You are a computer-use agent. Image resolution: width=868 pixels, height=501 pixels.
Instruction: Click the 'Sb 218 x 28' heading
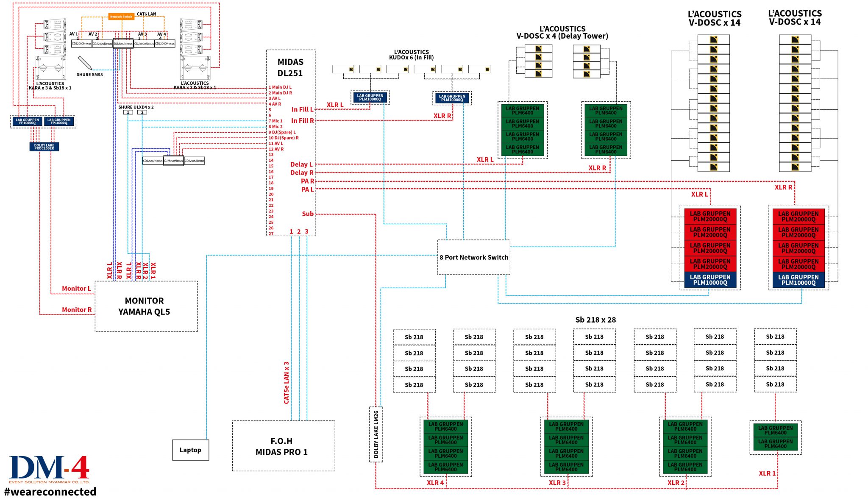(x=595, y=320)
